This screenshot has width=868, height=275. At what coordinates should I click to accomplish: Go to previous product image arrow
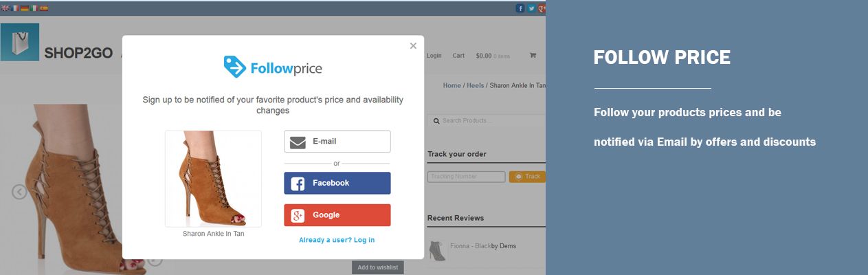pos(19,192)
